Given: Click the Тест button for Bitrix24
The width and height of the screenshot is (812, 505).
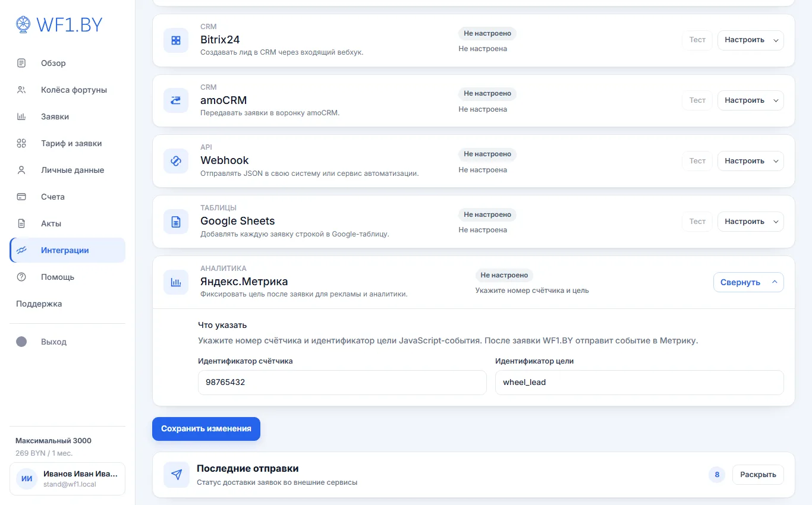Looking at the screenshot, I should coord(697,40).
